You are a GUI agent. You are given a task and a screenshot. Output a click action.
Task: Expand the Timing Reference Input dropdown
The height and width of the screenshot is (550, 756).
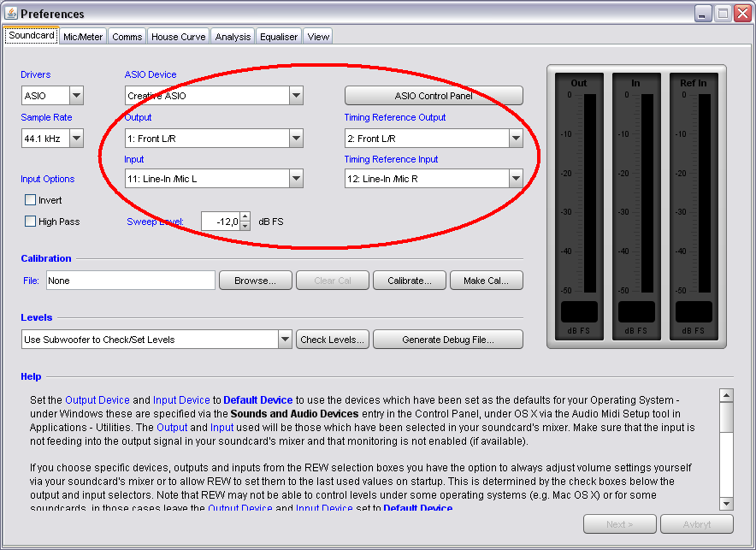click(516, 179)
